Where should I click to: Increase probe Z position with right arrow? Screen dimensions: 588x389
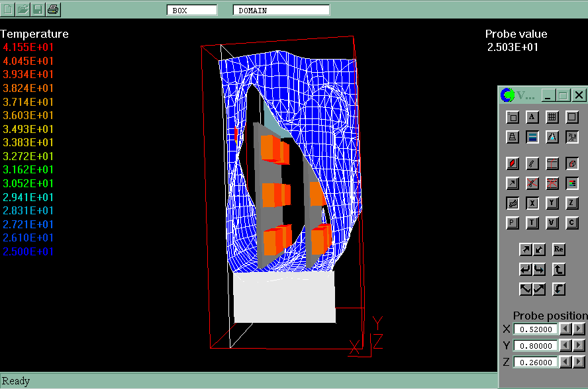pos(579,361)
